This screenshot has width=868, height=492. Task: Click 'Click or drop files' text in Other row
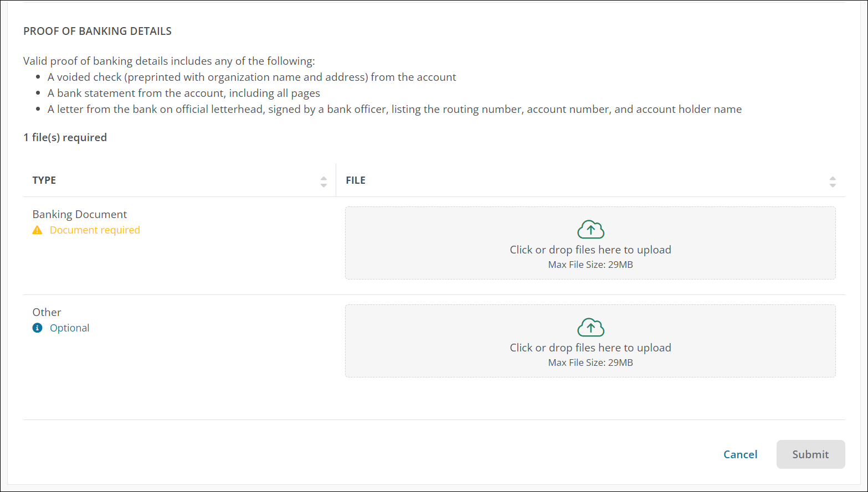[x=590, y=348]
